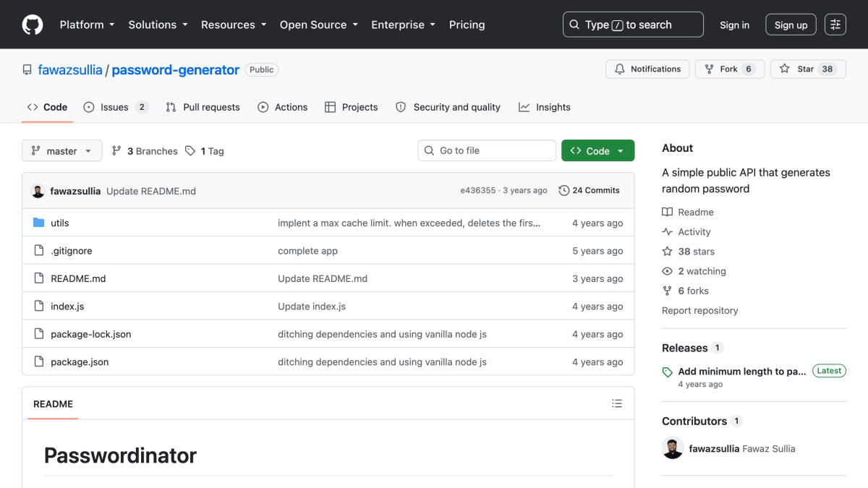Star this repository

click(x=808, y=69)
